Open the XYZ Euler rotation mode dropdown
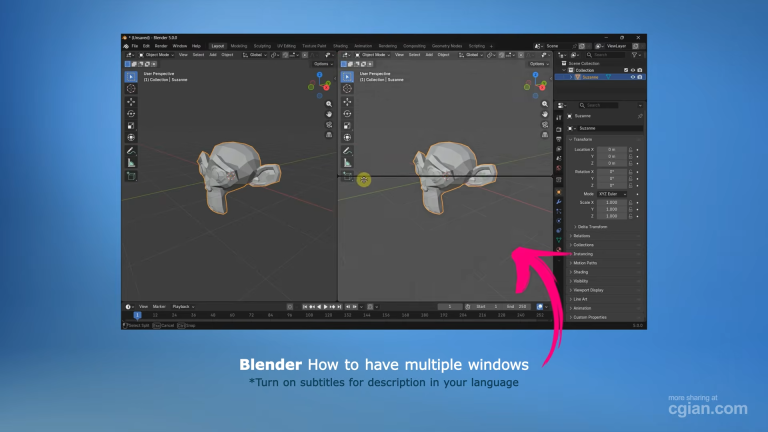 point(612,194)
